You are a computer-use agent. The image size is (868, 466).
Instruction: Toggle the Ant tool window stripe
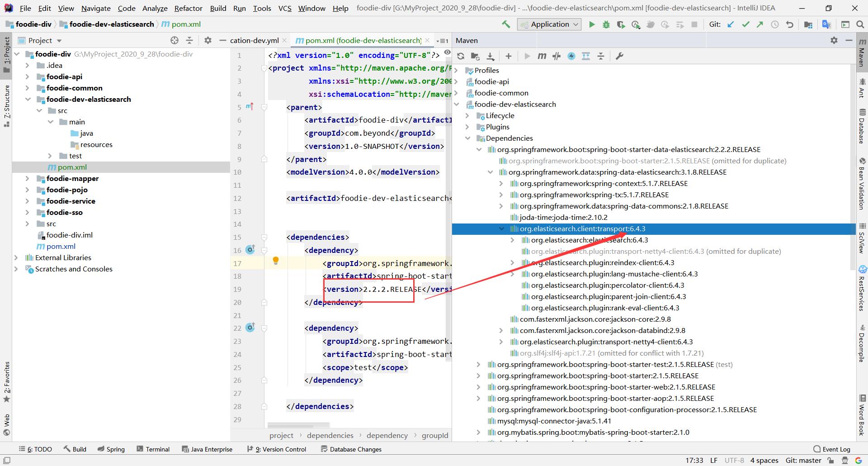(x=862, y=87)
